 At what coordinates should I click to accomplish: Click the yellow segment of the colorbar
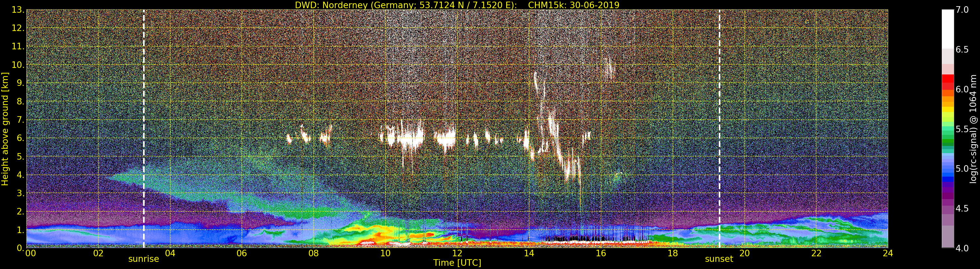(x=948, y=110)
